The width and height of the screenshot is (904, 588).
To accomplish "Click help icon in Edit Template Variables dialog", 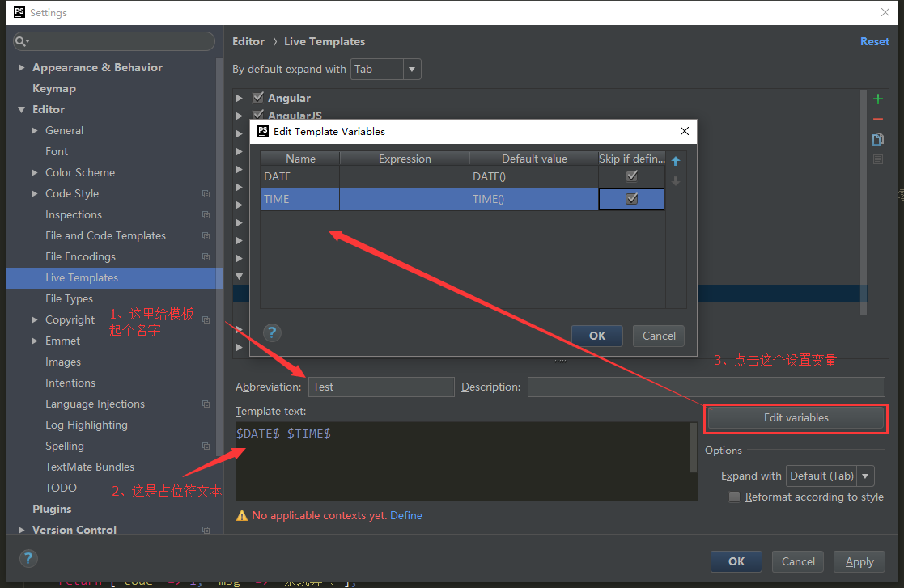I will [x=272, y=332].
